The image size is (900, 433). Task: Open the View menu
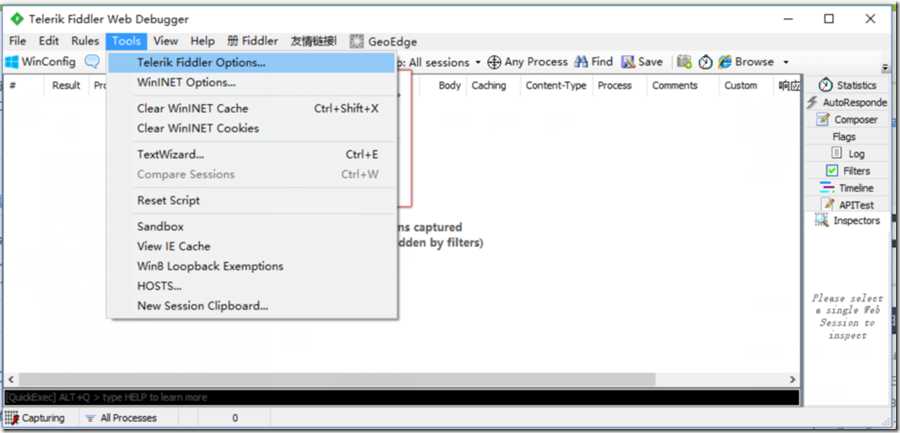tap(166, 41)
